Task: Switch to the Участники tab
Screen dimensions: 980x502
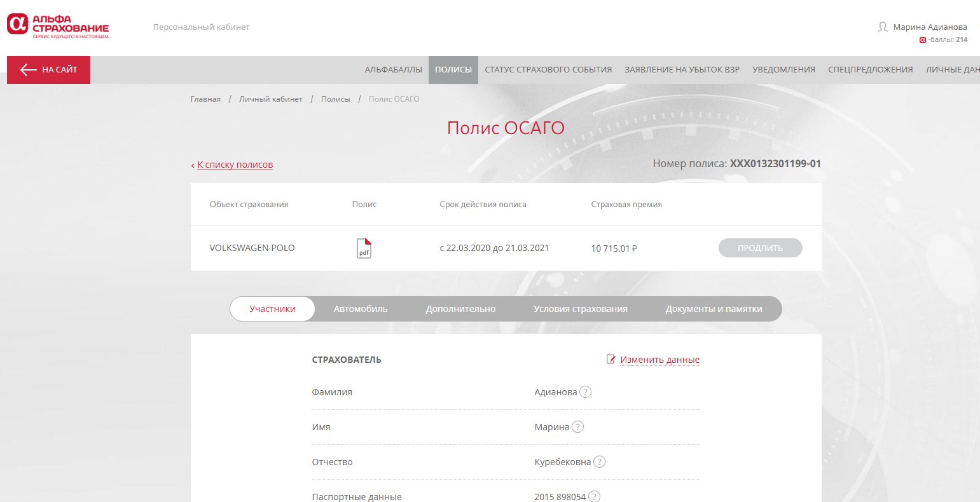Action: pyautogui.click(x=272, y=309)
